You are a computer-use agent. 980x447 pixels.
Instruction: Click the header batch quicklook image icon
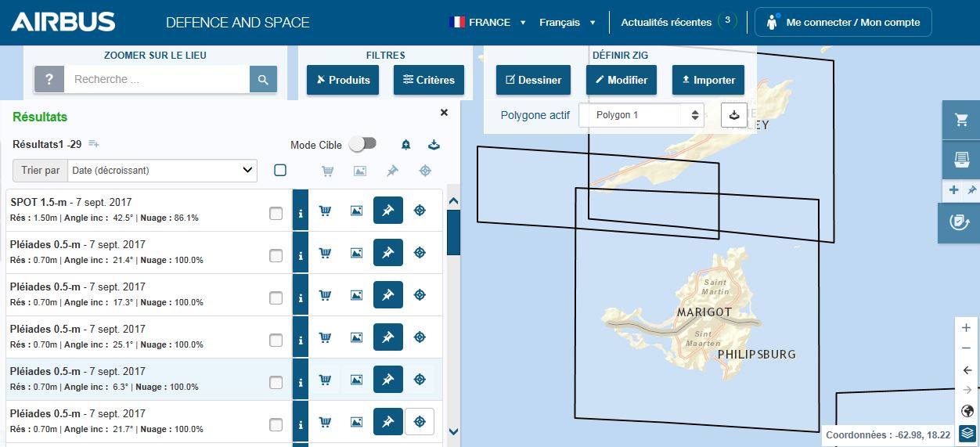(360, 170)
